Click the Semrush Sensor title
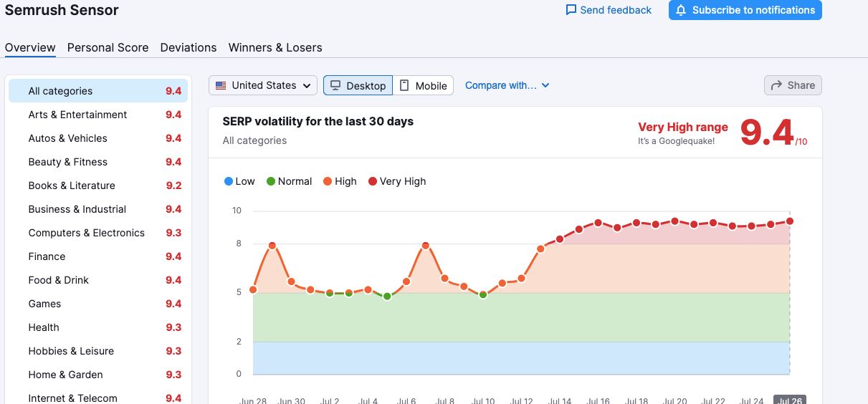Image resolution: width=868 pixels, height=404 pixels. [x=62, y=10]
